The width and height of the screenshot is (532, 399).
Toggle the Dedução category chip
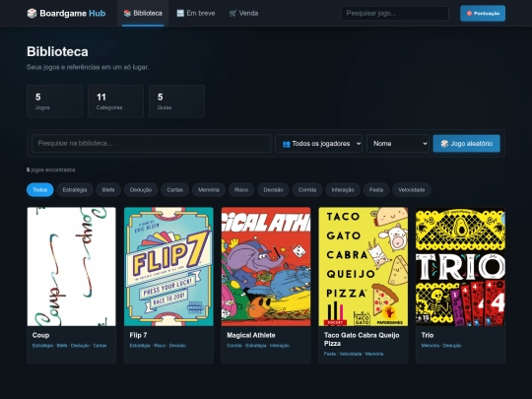pos(141,190)
